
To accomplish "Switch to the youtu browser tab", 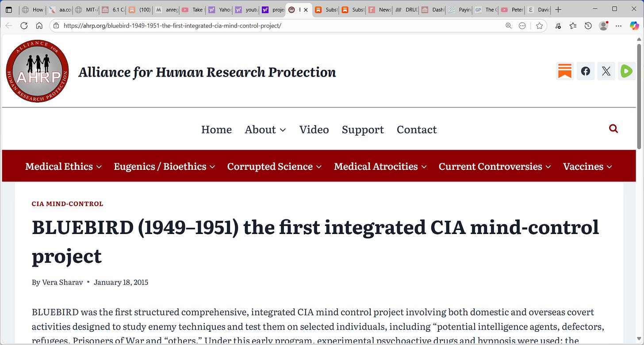I will coord(246,10).
